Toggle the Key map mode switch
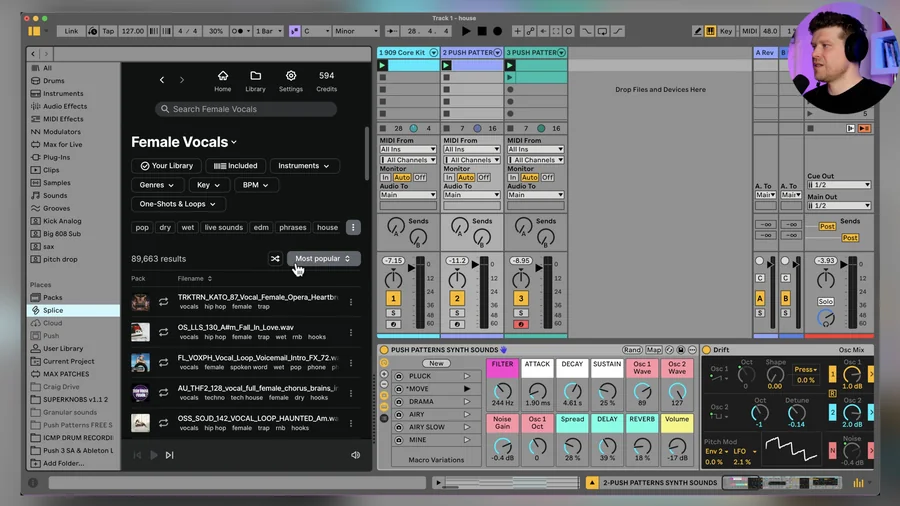Viewport: 900px width, 506px height. (x=726, y=31)
